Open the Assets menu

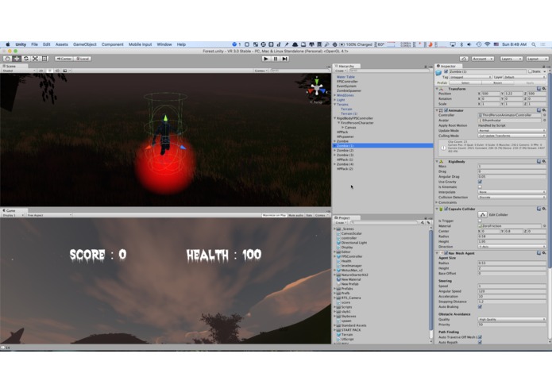pos(62,44)
